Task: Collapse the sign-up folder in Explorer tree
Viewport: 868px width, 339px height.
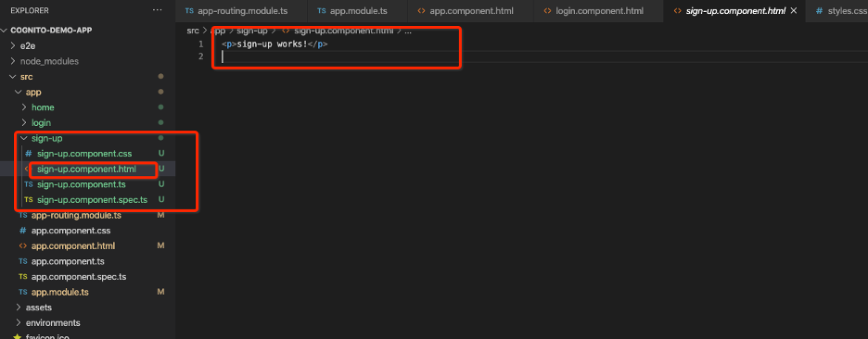Action: pos(24,138)
